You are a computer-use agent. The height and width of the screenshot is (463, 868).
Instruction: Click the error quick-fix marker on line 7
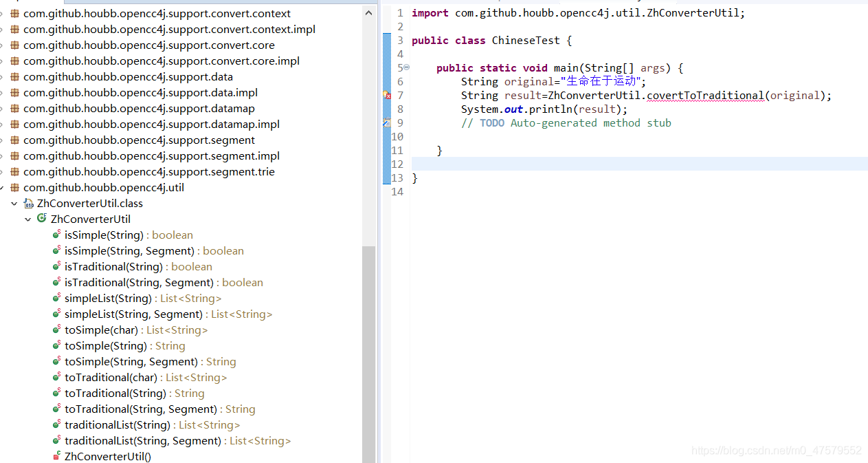387,96
